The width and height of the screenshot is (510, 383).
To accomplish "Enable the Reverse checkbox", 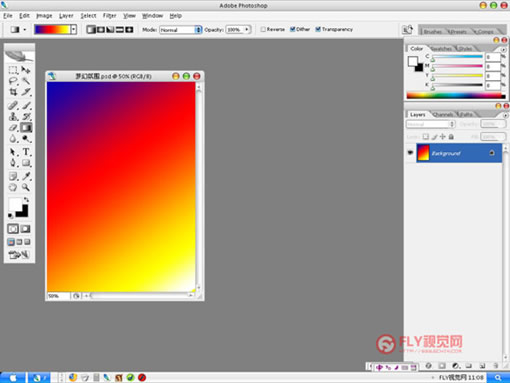I will tap(263, 29).
